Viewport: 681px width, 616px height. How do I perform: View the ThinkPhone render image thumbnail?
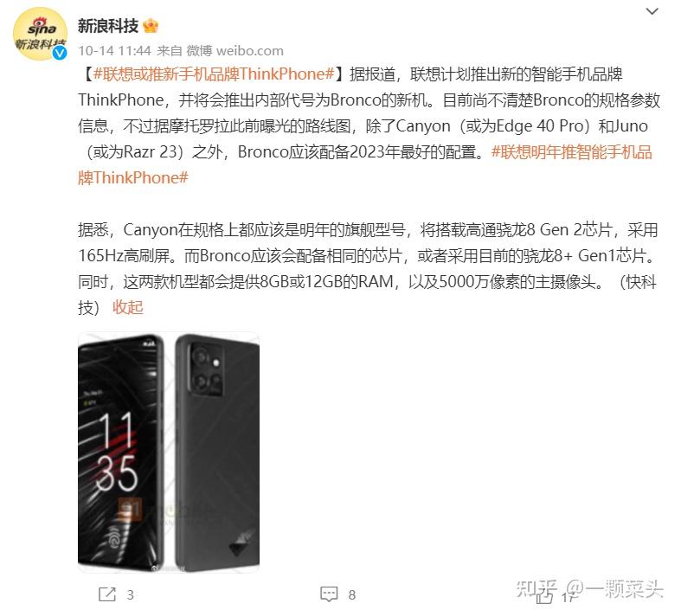tap(169, 452)
